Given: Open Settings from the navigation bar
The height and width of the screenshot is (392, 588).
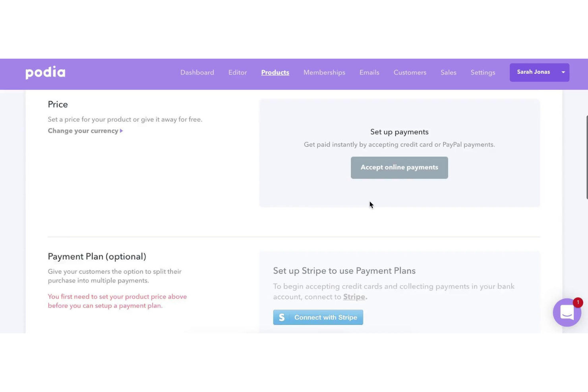Looking at the screenshot, I should click(483, 72).
